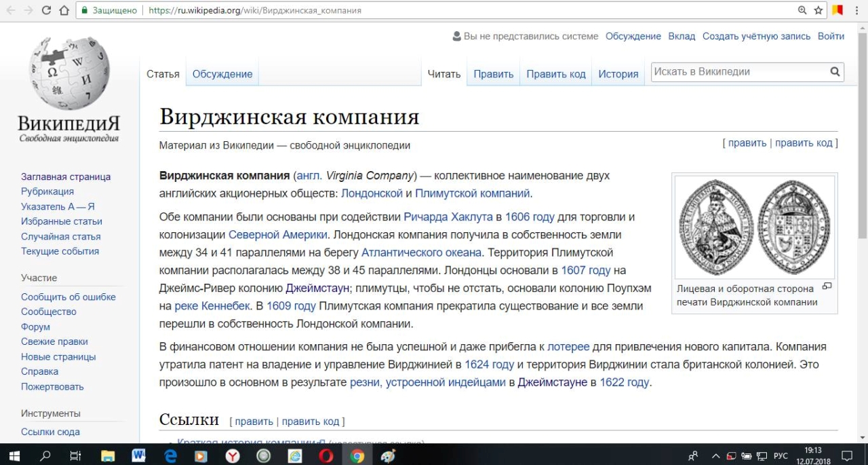
Task: Switch to the Статья tab
Action: 163,74
